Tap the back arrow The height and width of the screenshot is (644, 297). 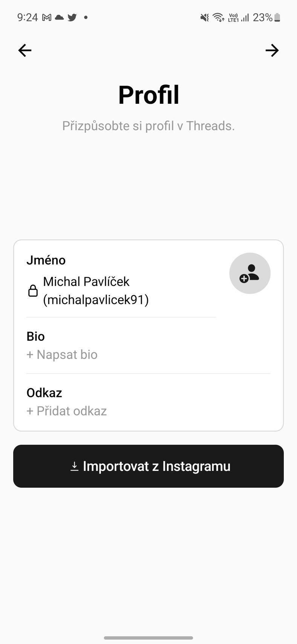pyautogui.click(x=25, y=50)
